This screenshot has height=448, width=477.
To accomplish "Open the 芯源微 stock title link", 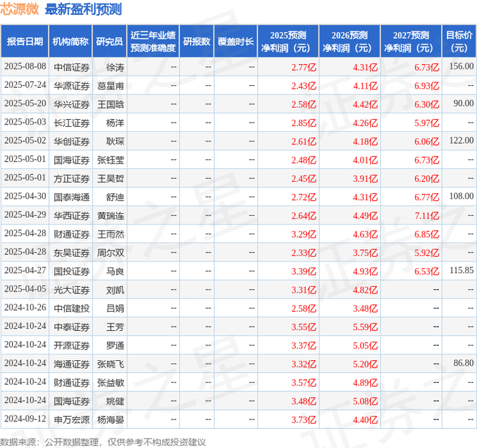I will click(x=20, y=9).
